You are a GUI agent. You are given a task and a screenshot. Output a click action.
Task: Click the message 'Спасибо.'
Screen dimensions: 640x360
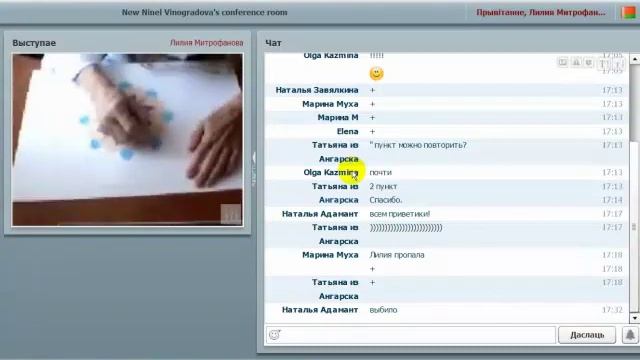(386, 200)
